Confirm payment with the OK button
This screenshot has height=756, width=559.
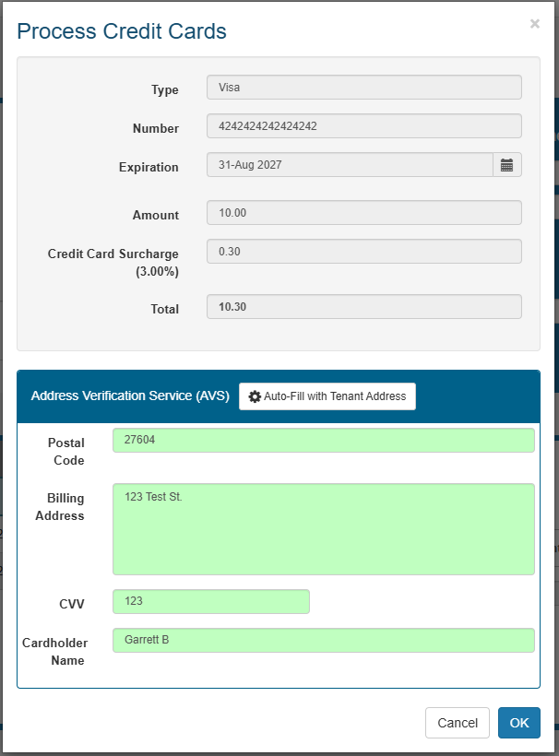[x=519, y=723]
